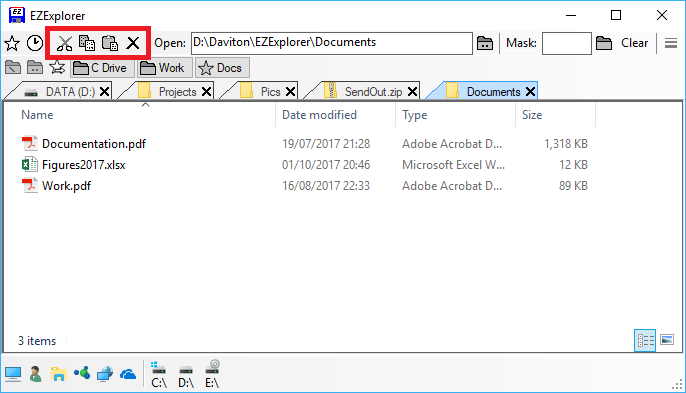Open the user profile folder icon

35,374
